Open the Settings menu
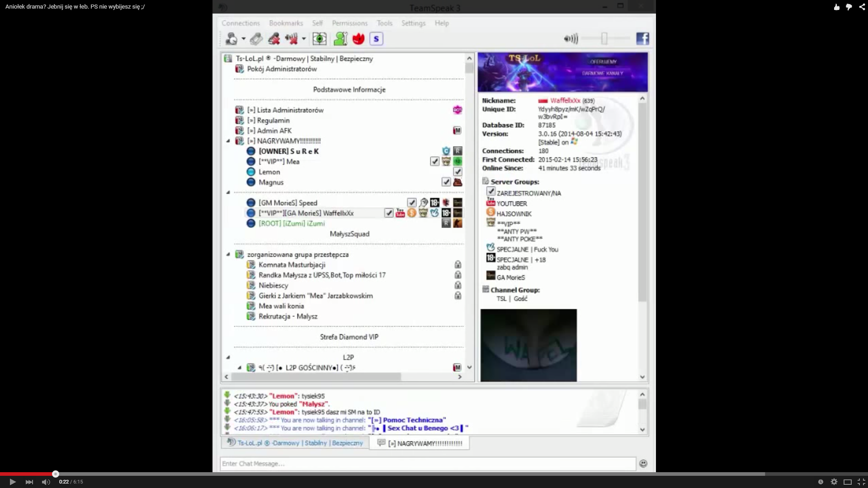Viewport: 868px width, 488px height. click(x=413, y=23)
